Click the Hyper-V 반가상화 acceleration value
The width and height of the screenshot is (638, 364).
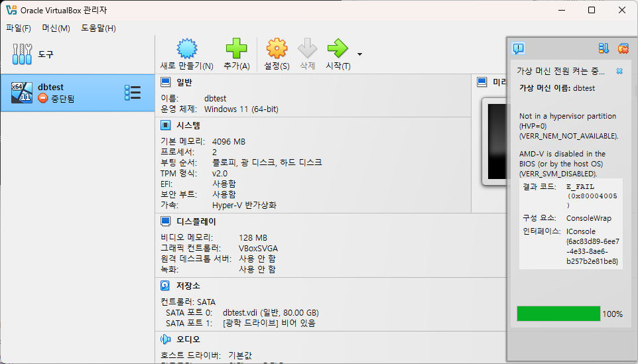pyautogui.click(x=244, y=205)
